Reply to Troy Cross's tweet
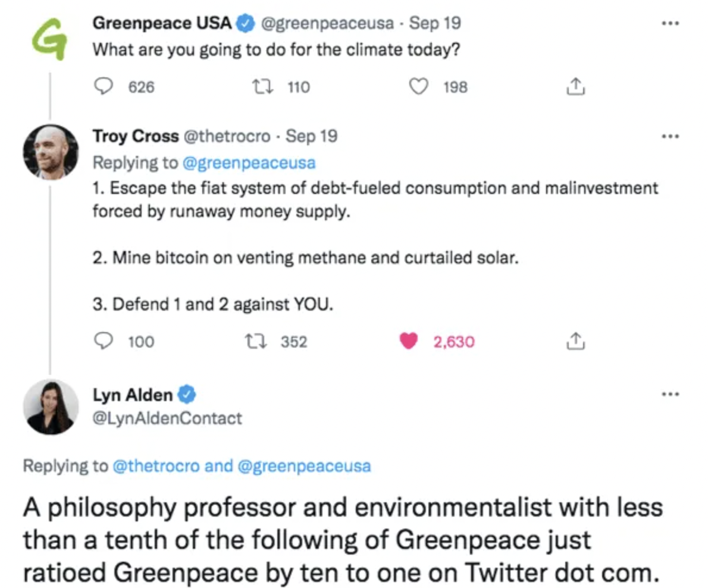708x588 pixels. (x=104, y=342)
